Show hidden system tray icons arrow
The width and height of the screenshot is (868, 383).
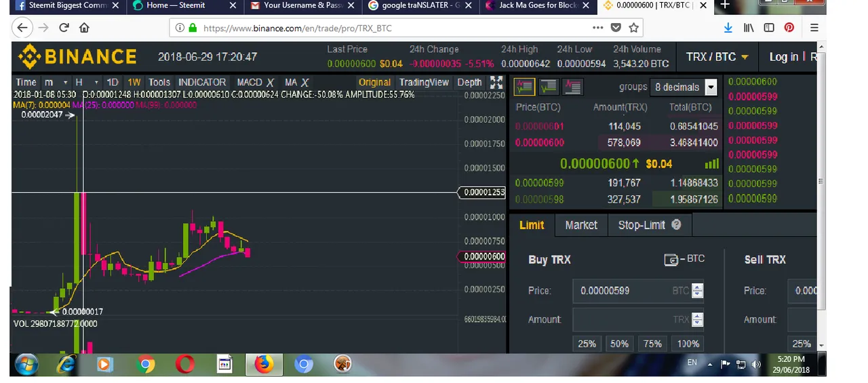(x=710, y=365)
